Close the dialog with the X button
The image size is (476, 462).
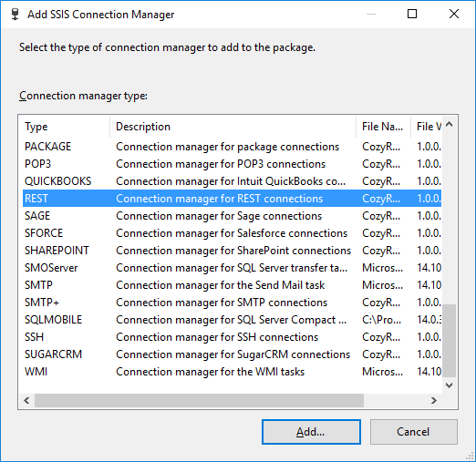coord(454,14)
